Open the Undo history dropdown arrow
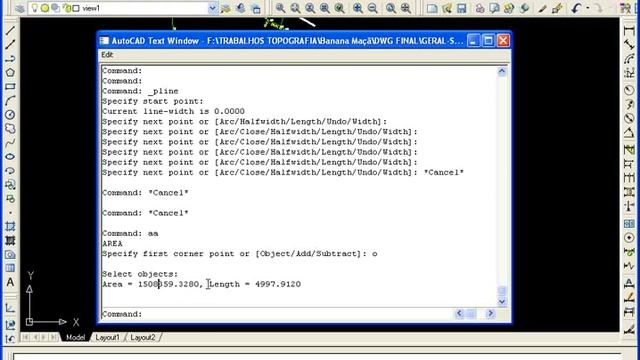640x360 pixels. click(587, 8)
